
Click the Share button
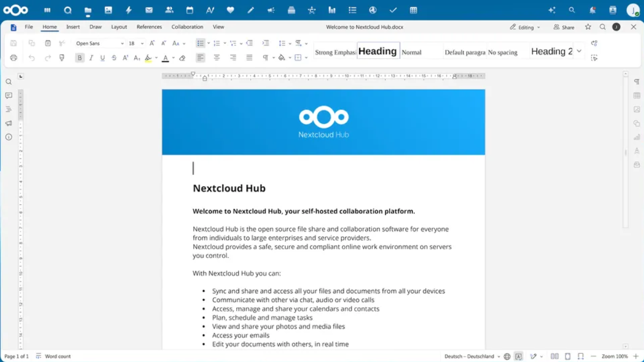564,27
